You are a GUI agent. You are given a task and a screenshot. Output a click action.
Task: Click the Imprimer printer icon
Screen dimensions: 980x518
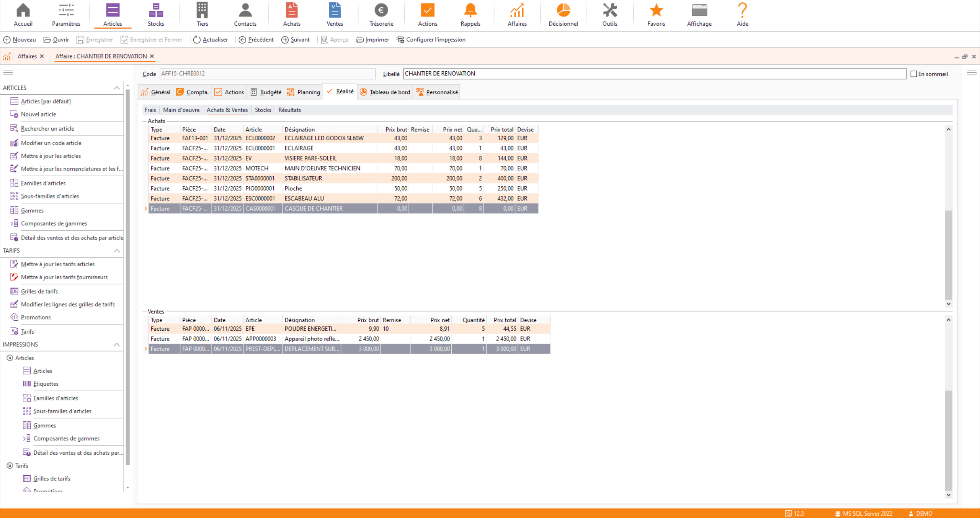359,40
